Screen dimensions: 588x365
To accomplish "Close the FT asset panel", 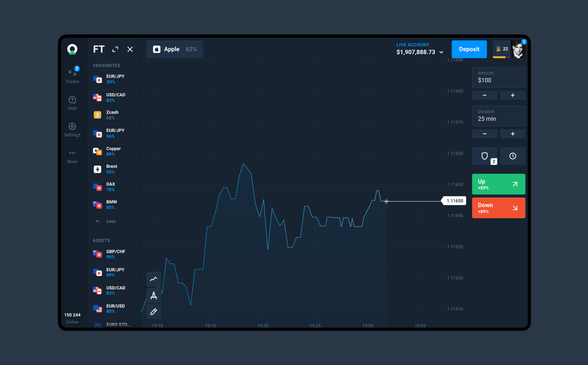I will 130,49.
